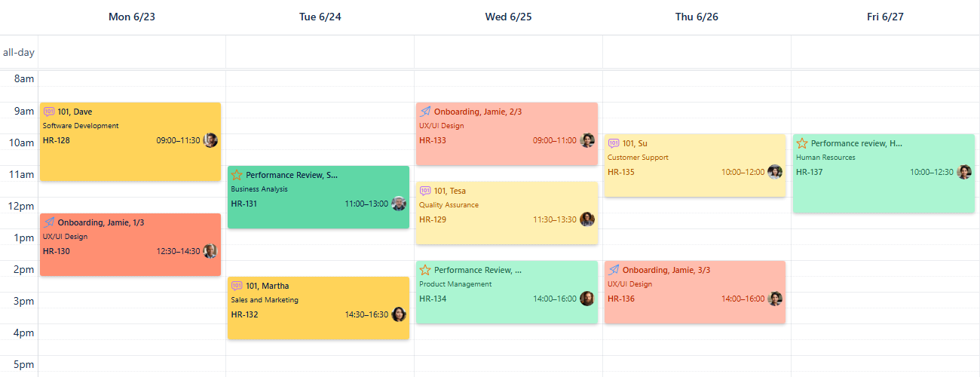Click the assignee avatar on HR-137
The width and height of the screenshot is (980, 377).
(964, 172)
